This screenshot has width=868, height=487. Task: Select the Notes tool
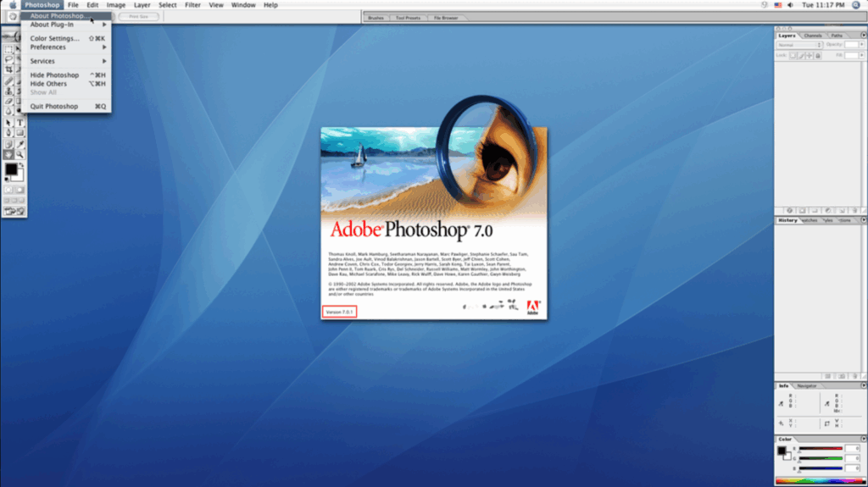pyautogui.click(x=8, y=145)
